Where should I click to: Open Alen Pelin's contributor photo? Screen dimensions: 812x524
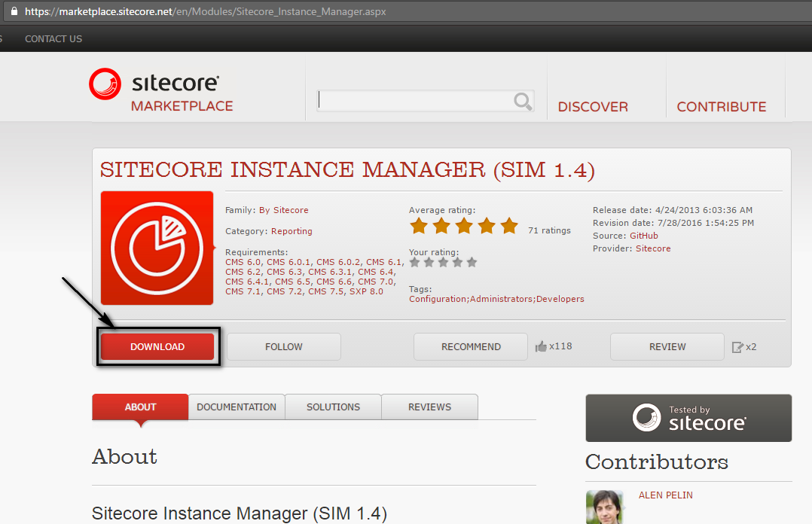[x=604, y=507]
